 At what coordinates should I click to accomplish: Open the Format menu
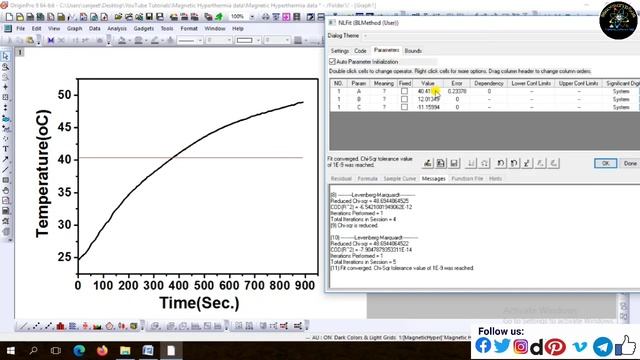pos(189,29)
